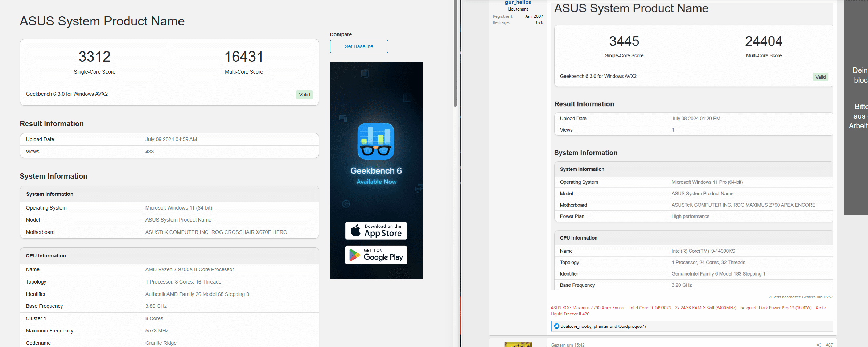Click the vertical scrollbar of the left Geekbench page
The height and width of the screenshot is (347, 868).
455,53
